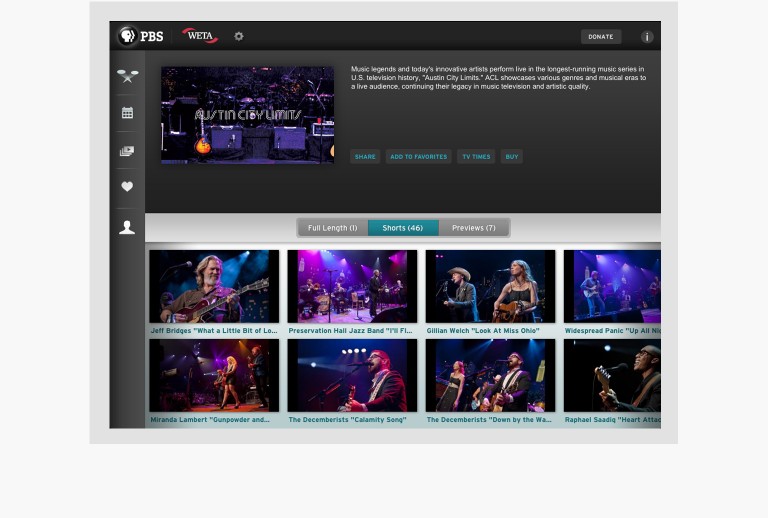Image resolution: width=768 pixels, height=518 pixels.
Task: Open the Jeff Bridges video thumbnail
Action: click(214, 286)
